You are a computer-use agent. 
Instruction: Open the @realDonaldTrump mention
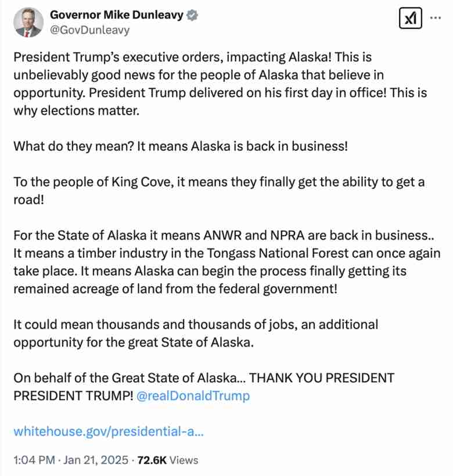click(x=193, y=396)
